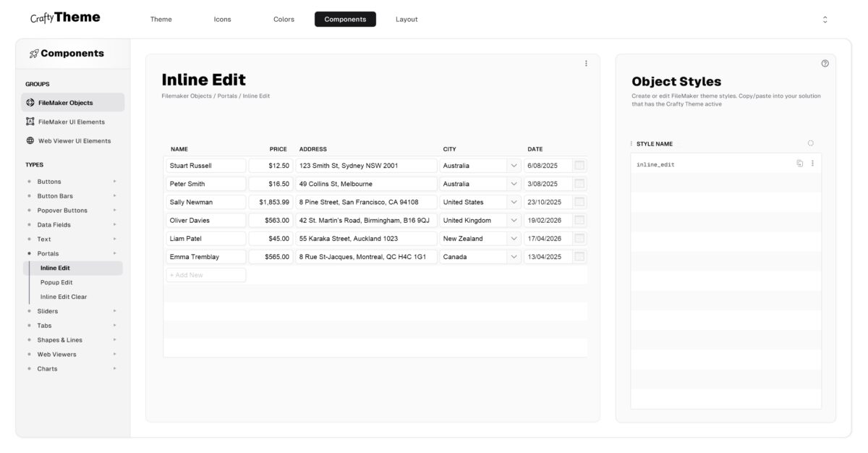Edit the '49 Collins St, Melbourne' address field
This screenshot has height=453, width=868.
click(366, 184)
